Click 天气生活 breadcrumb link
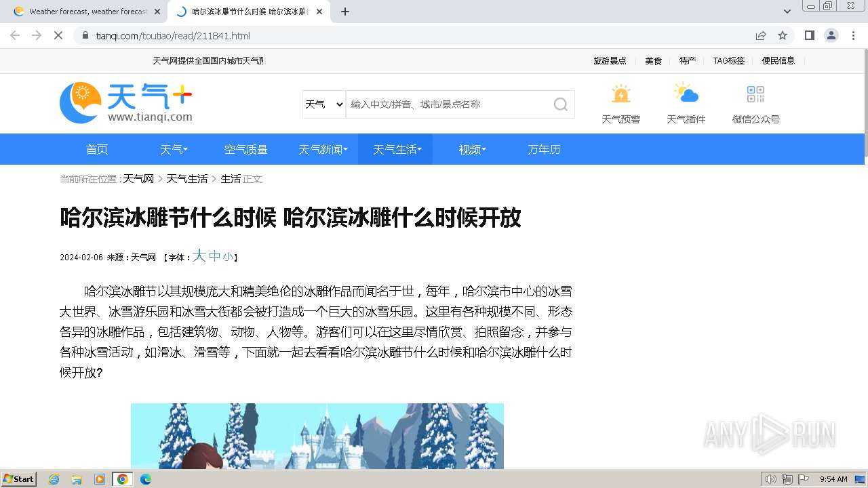The image size is (868, 488). pos(187,179)
